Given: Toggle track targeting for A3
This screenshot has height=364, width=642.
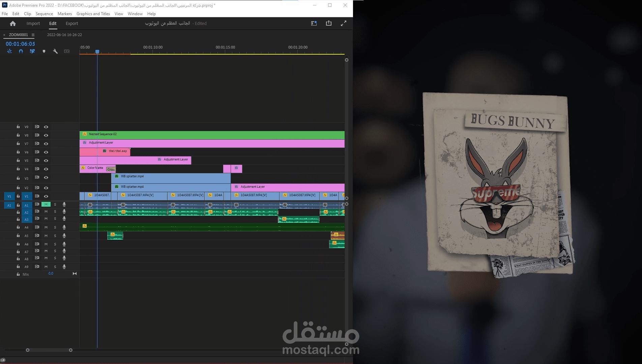Looking at the screenshot, I should [x=27, y=219].
